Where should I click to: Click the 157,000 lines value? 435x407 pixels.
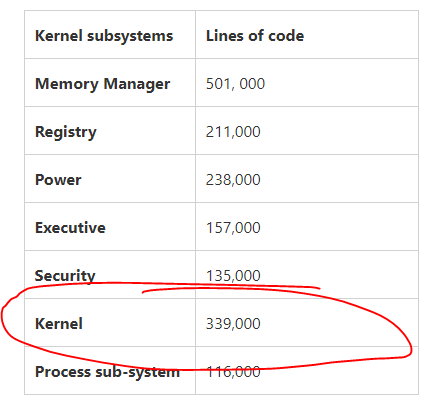(233, 228)
